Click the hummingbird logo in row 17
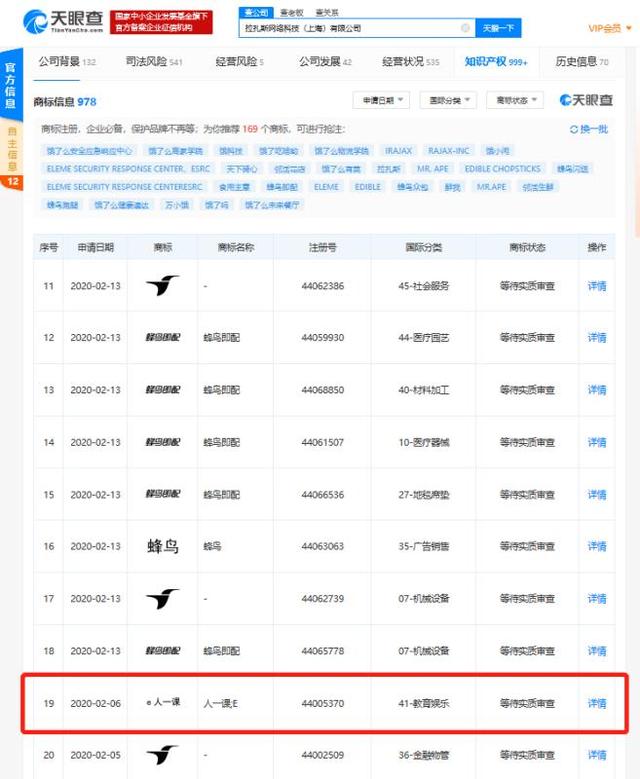The width and height of the screenshot is (640, 779). pyautogui.click(x=162, y=599)
